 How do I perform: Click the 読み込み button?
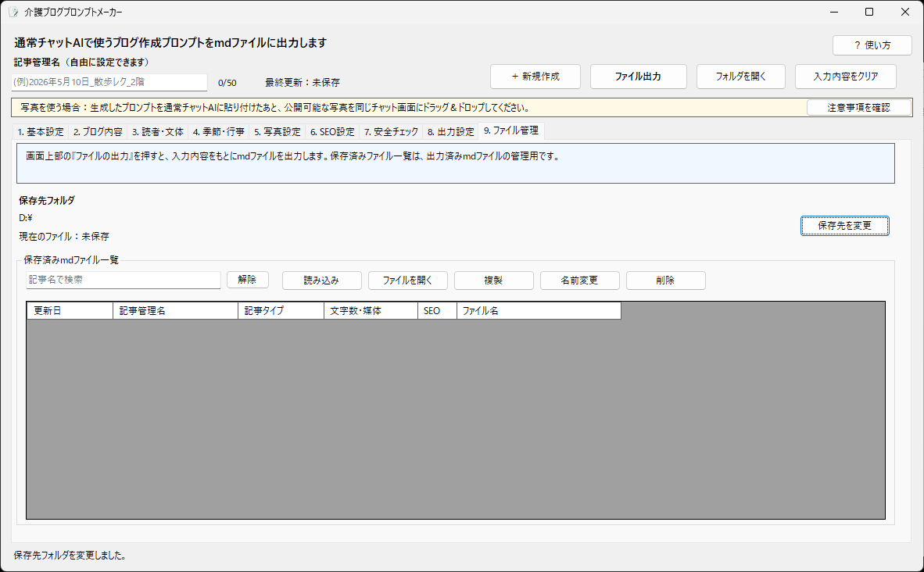(x=322, y=281)
